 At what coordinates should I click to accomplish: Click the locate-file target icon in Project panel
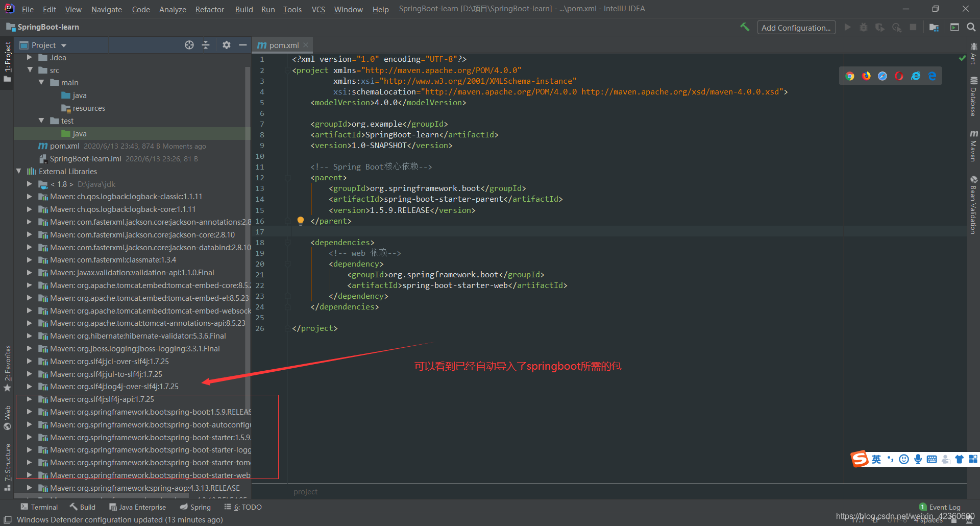(x=189, y=45)
